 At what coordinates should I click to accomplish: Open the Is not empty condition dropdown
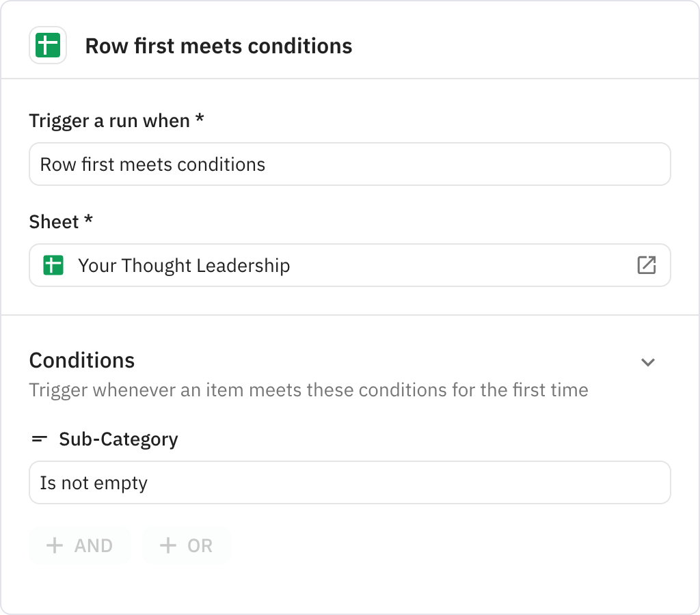tap(350, 482)
